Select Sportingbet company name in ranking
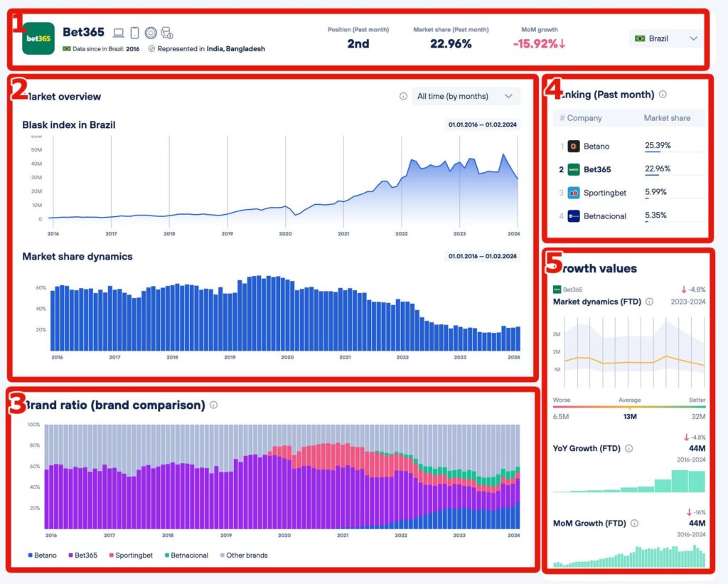 tap(605, 193)
